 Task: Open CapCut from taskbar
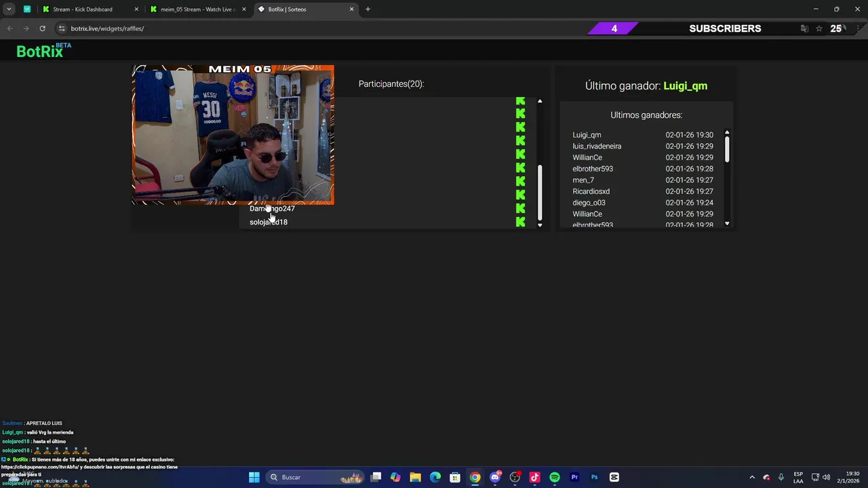(x=614, y=477)
